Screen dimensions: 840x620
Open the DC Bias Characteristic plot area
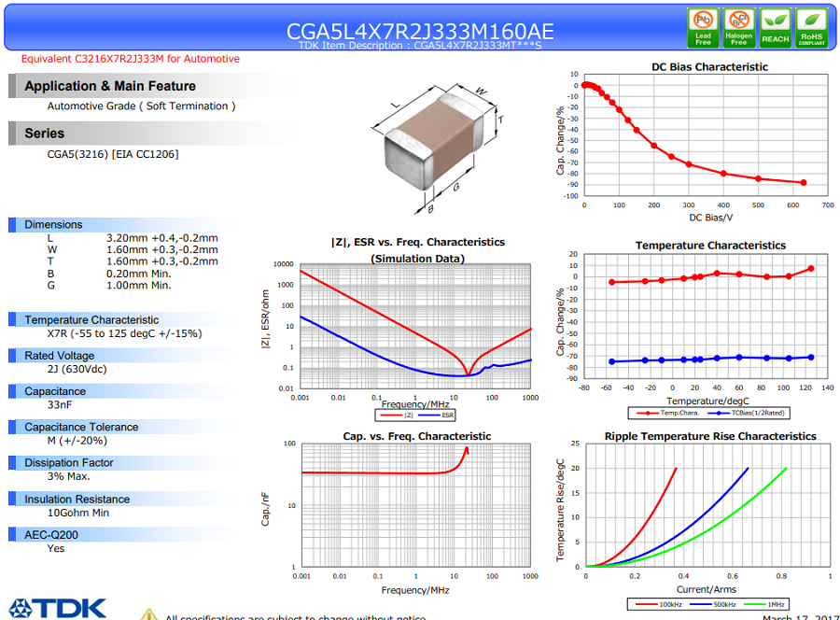coord(707,135)
